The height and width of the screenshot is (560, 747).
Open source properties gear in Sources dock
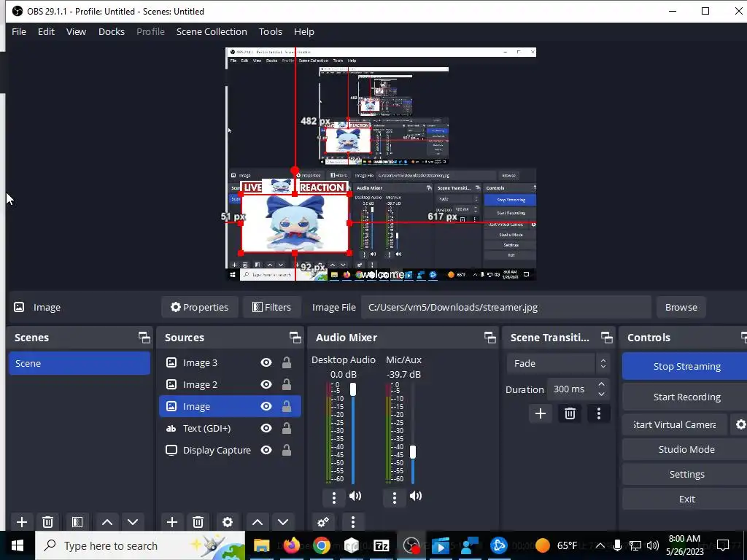tap(228, 522)
